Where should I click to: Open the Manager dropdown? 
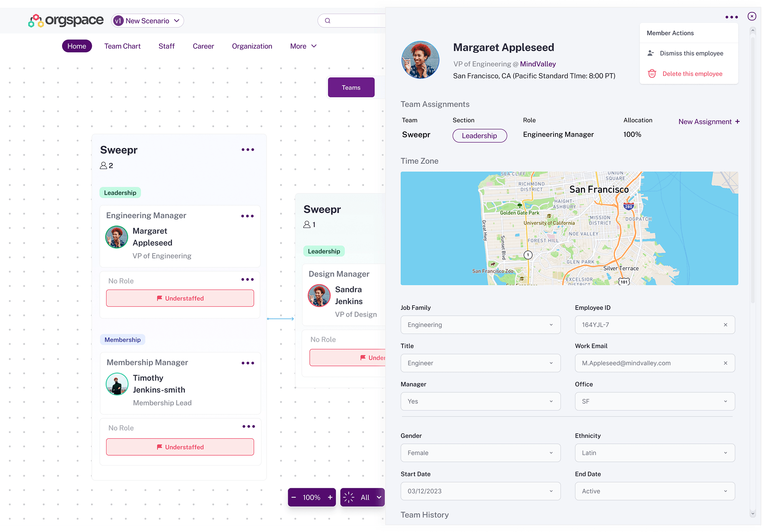click(480, 401)
